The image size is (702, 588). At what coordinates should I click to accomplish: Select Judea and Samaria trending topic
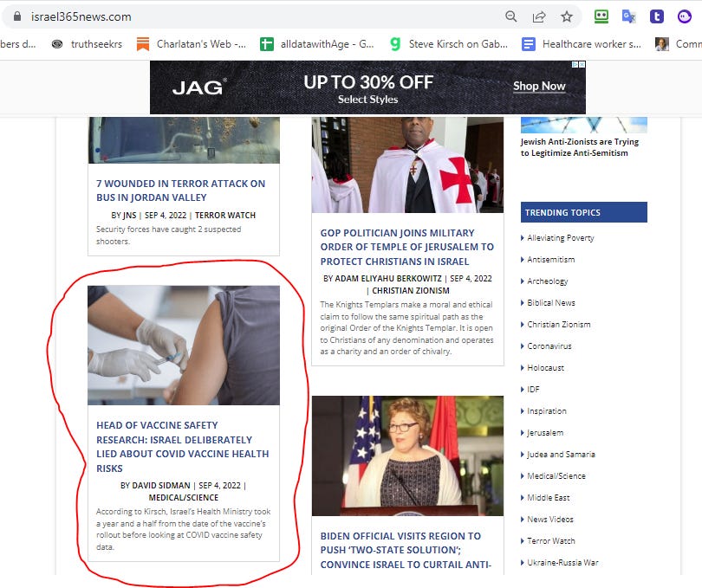(x=561, y=454)
